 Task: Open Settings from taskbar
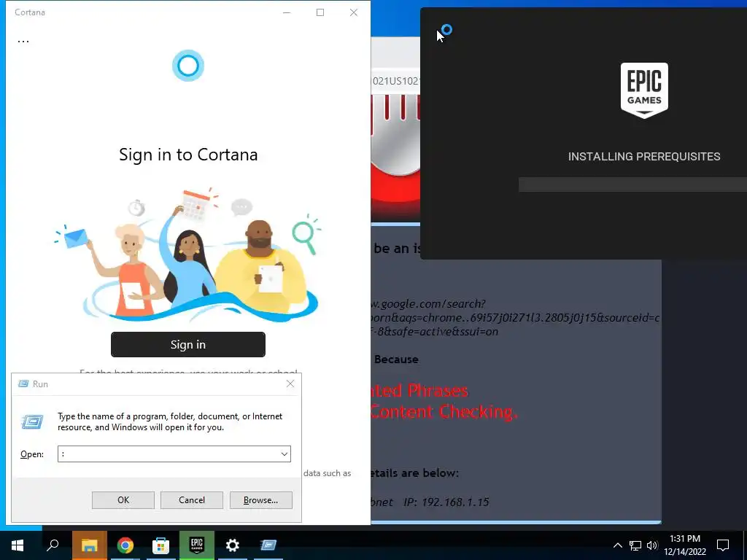(x=233, y=545)
